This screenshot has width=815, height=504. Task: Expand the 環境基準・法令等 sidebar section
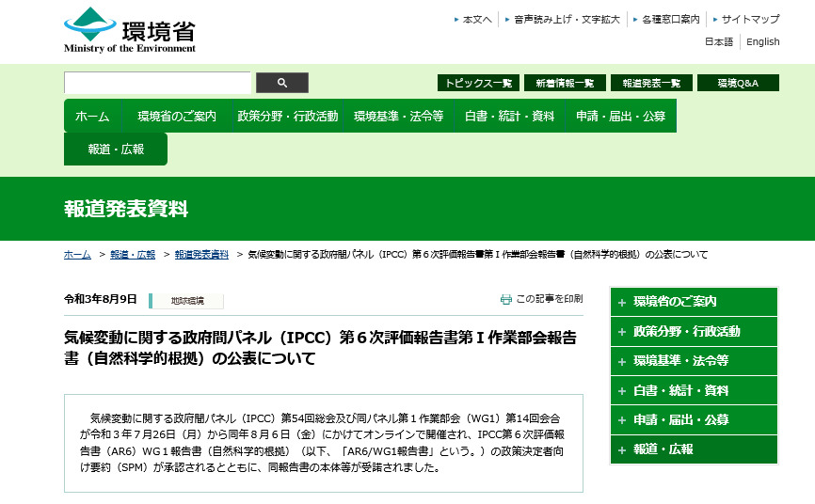click(x=694, y=360)
